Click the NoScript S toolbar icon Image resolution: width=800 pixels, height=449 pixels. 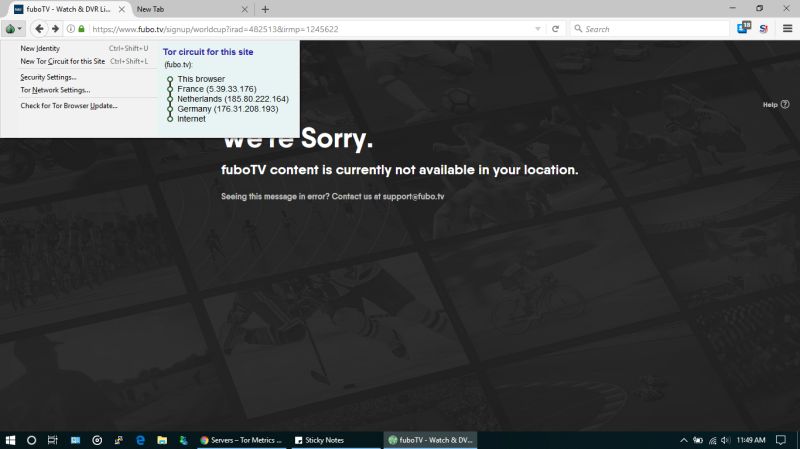coord(764,29)
